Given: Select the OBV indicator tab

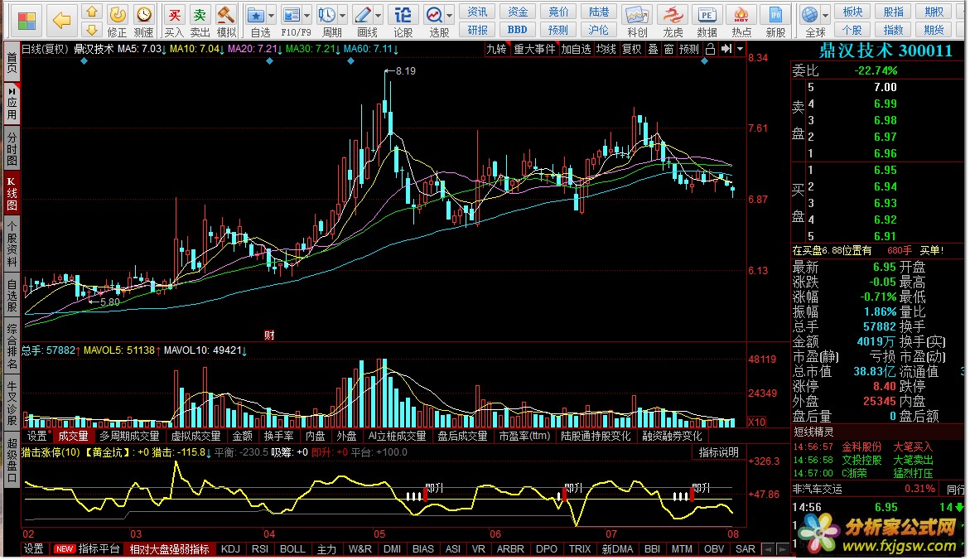Looking at the screenshot, I should click(713, 549).
